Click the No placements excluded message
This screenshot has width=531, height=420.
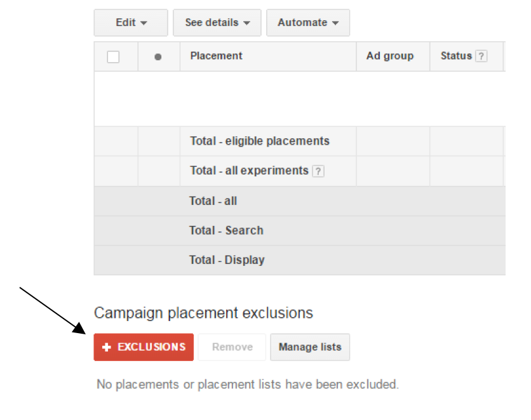pos(248,384)
